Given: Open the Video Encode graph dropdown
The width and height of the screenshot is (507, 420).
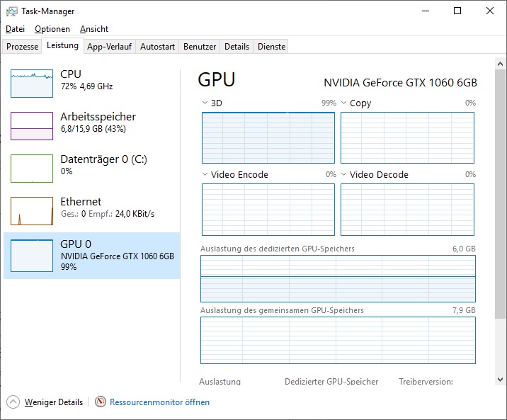Looking at the screenshot, I should click(205, 175).
